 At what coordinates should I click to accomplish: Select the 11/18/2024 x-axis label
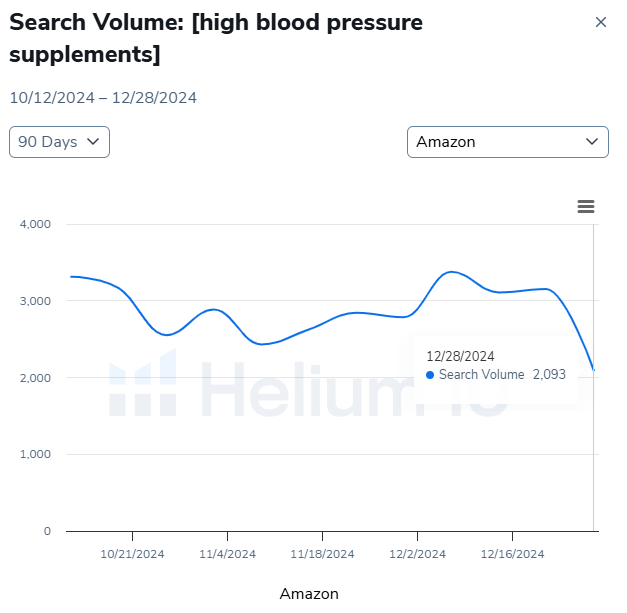tap(322, 554)
